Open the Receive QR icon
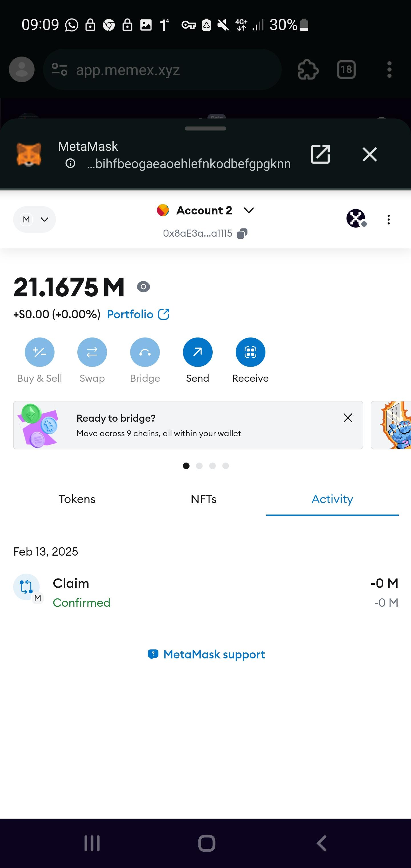Screen dimensions: 411x868 tap(250, 352)
